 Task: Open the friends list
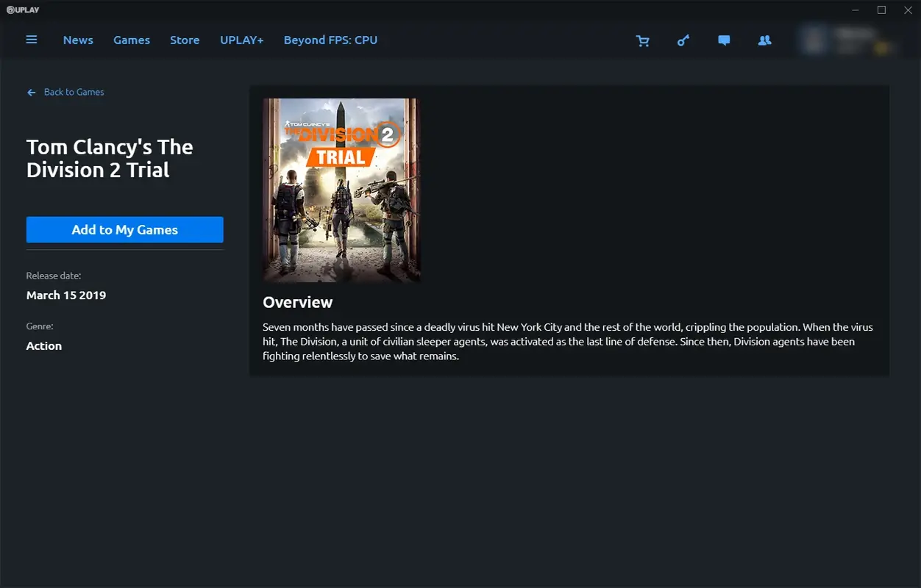(x=764, y=40)
